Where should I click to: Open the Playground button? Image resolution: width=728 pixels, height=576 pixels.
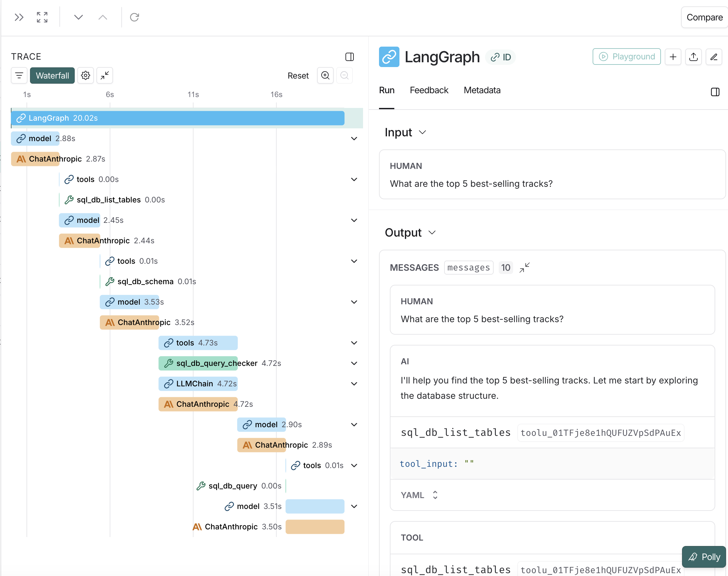tap(626, 57)
